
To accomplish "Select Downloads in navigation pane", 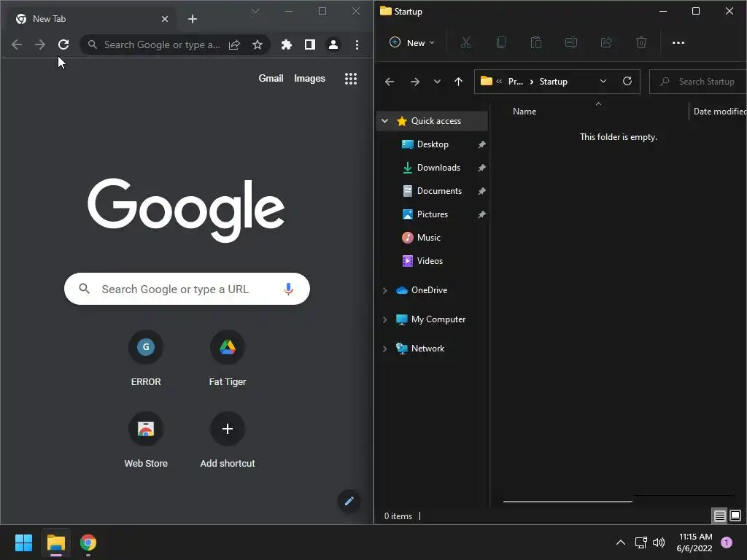I will click(438, 168).
